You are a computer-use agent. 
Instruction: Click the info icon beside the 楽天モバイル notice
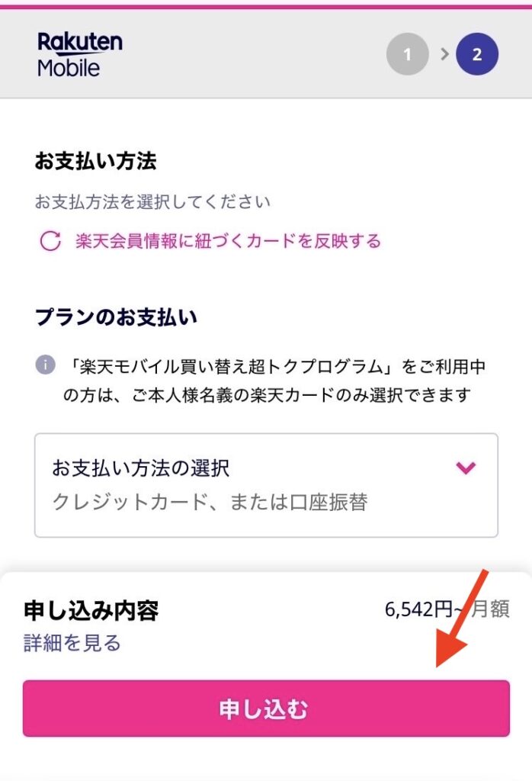click(x=45, y=365)
